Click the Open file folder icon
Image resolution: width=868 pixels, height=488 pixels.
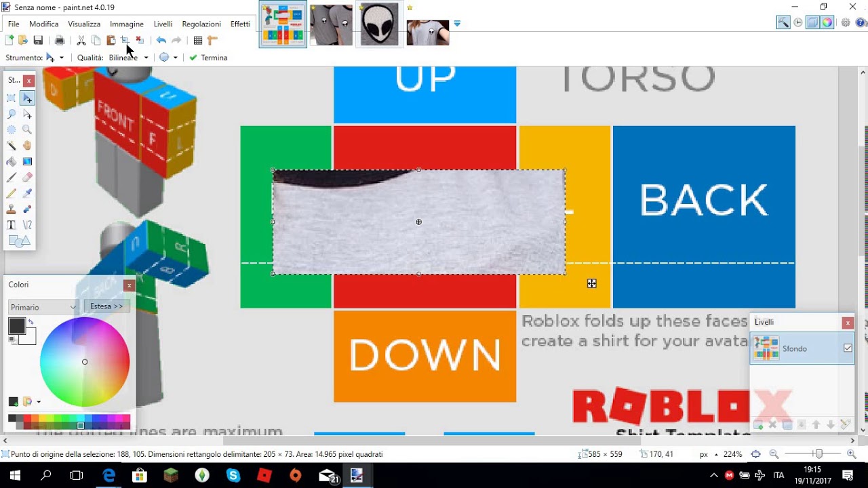[23, 41]
